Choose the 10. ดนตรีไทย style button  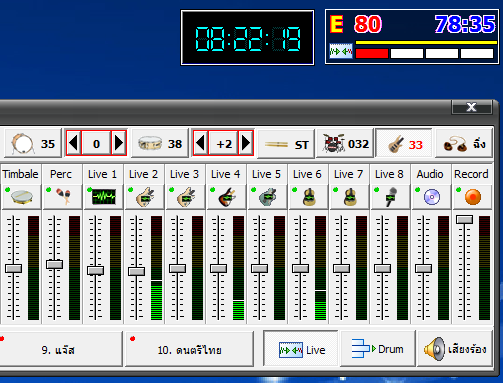pyautogui.click(x=189, y=349)
